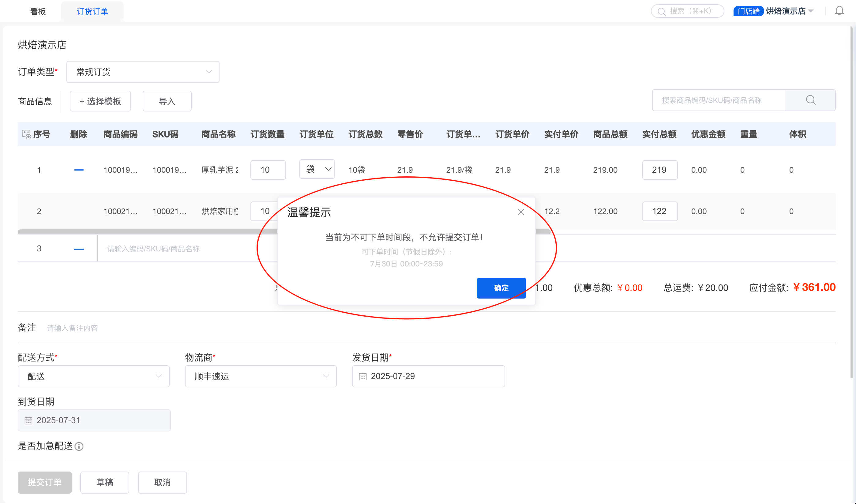Switch to the 看板 tab
The height and width of the screenshot is (504, 856).
[x=38, y=12]
